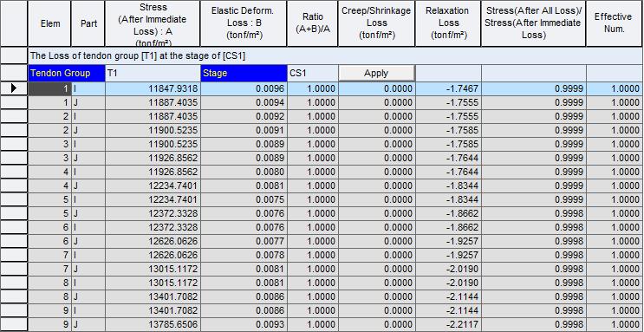Select elastic loss value 0.0077
The width and height of the screenshot is (644, 332).
click(244, 241)
